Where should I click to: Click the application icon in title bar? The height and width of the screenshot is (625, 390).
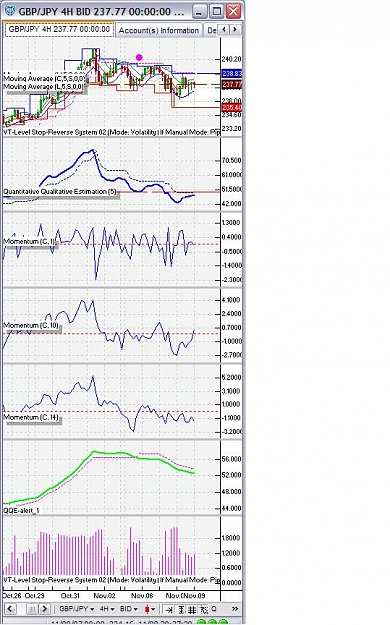[10, 11]
